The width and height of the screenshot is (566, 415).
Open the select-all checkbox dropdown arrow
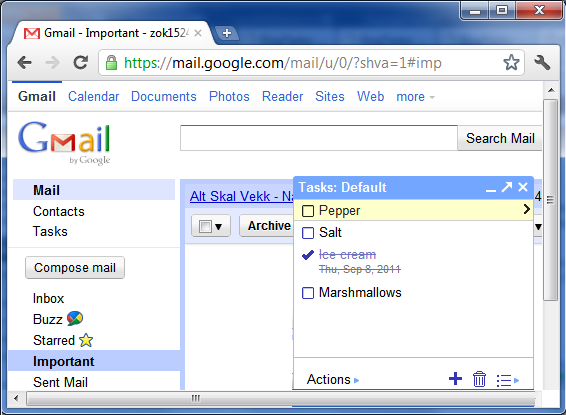click(x=218, y=227)
